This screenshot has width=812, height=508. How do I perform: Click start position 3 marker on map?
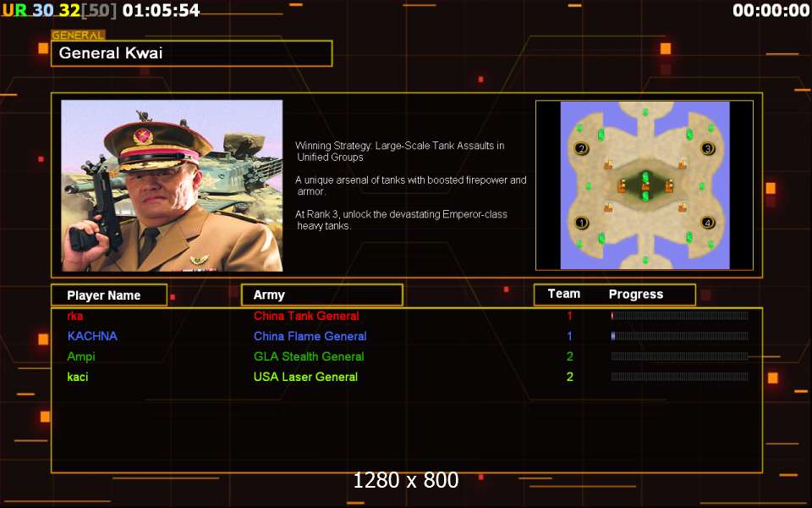(707, 149)
